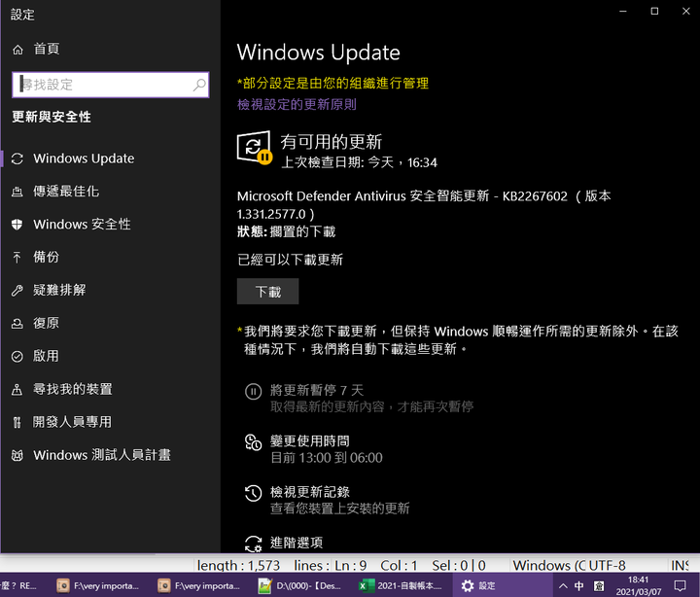Screen dimensions: 700x597
Task: Click the locator icon beside 尋找我的裝置
Action: [17, 389]
